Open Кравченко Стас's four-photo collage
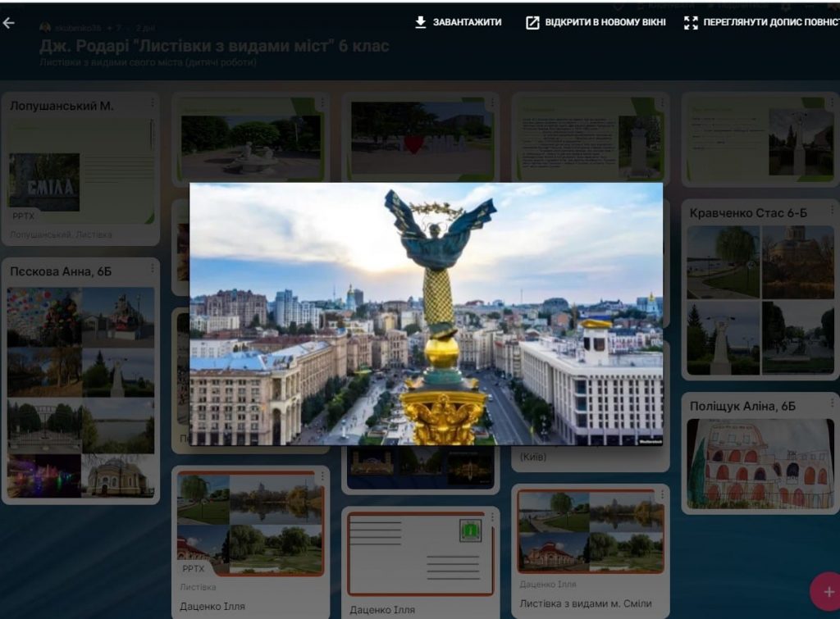 coord(760,300)
